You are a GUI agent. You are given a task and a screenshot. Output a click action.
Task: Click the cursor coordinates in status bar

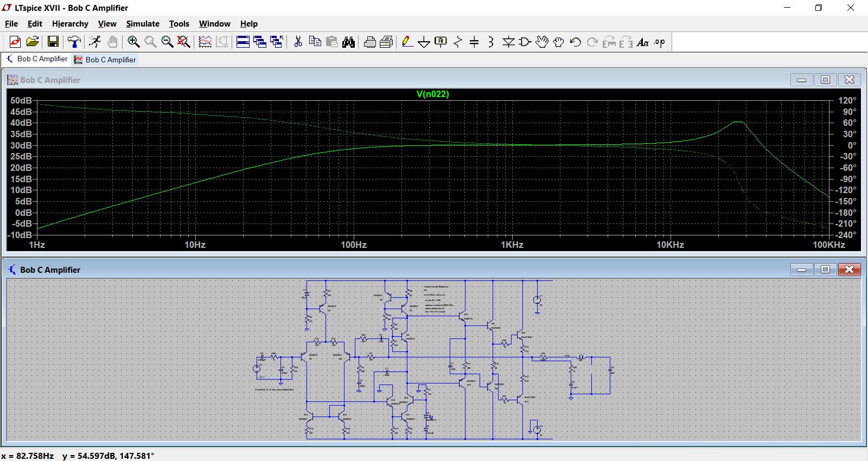[78, 456]
